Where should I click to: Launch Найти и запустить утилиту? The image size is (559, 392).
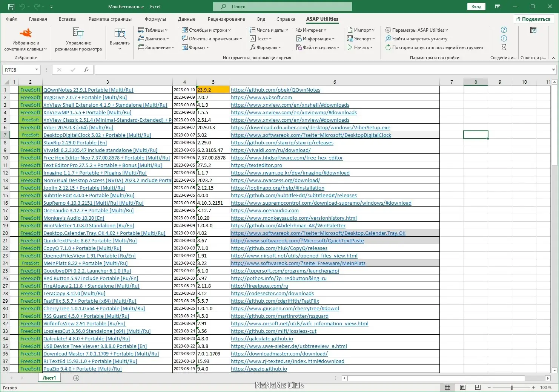pyautogui.click(x=416, y=38)
